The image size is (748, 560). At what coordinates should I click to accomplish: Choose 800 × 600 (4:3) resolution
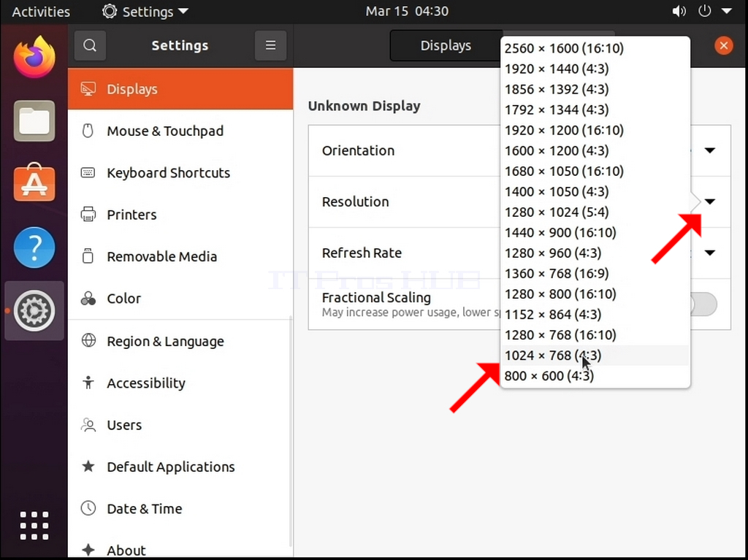click(595, 376)
